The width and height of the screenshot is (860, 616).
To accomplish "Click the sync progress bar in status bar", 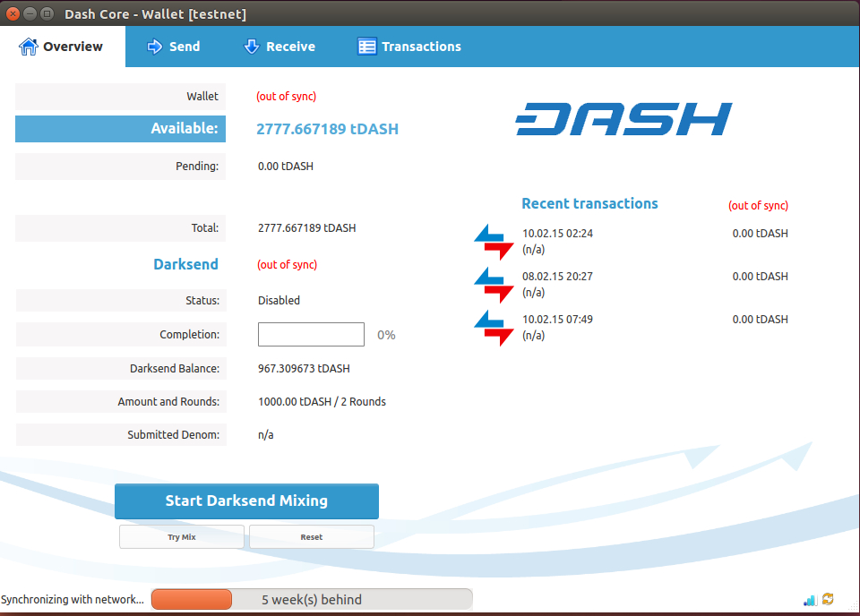I will click(312, 600).
